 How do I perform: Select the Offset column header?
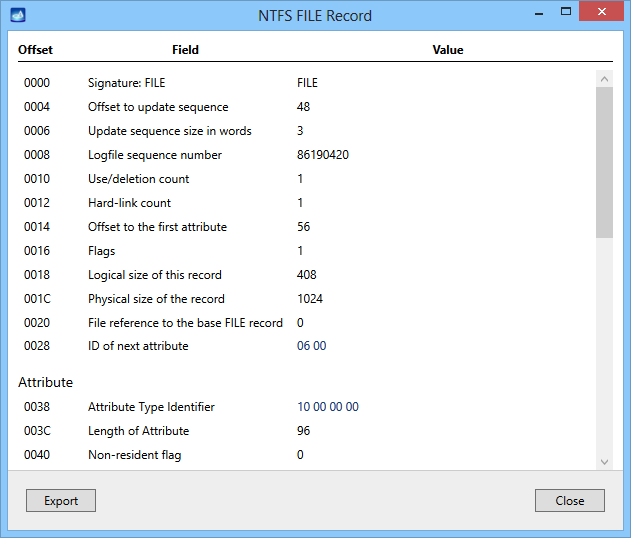coord(35,49)
